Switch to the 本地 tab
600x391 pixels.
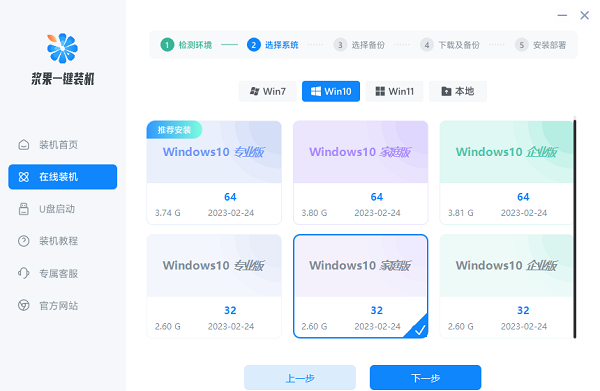pos(458,91)
